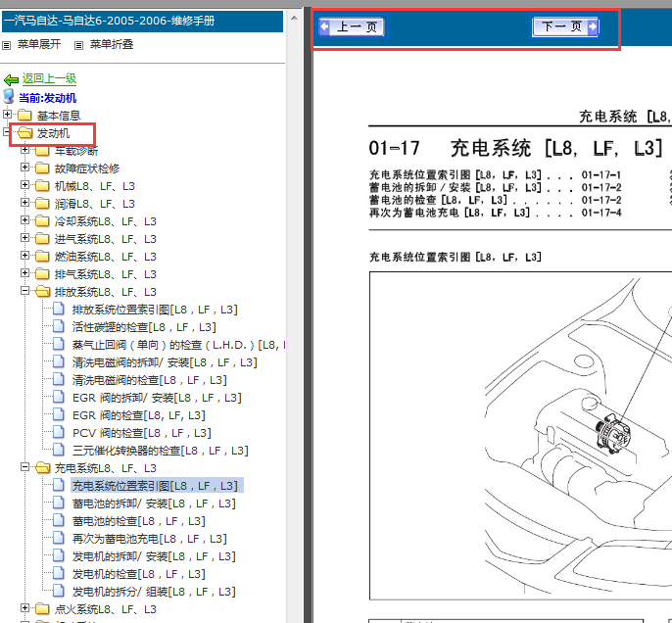Screen dimensions: 672x623
Task: Click page icon beside PCV 阀的检查
Action: 59,432
